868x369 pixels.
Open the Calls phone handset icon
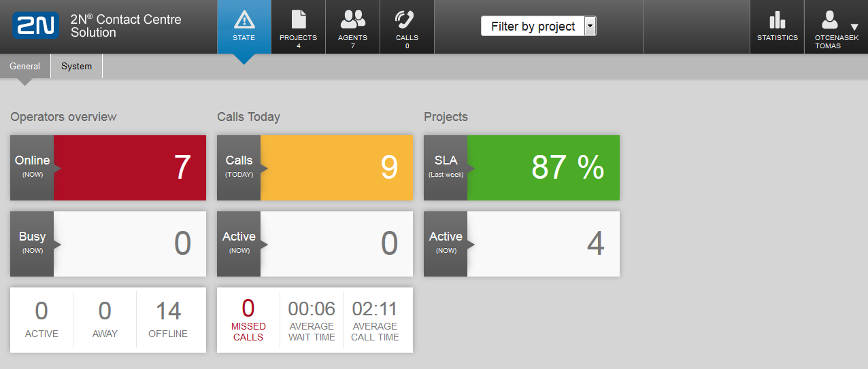tap(407, 19)
